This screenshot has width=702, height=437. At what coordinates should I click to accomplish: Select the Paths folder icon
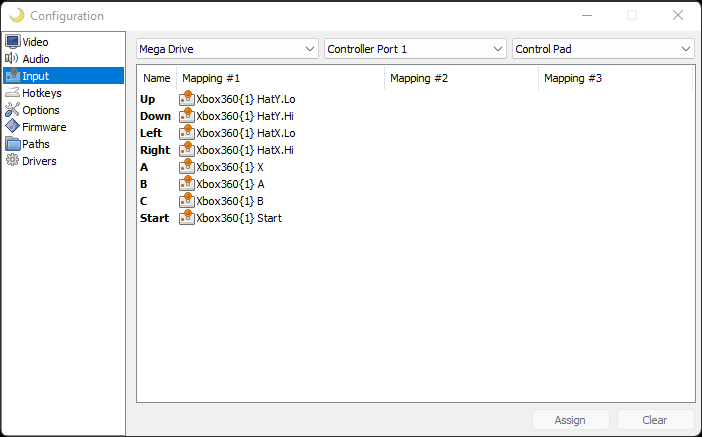pos(13,144)
